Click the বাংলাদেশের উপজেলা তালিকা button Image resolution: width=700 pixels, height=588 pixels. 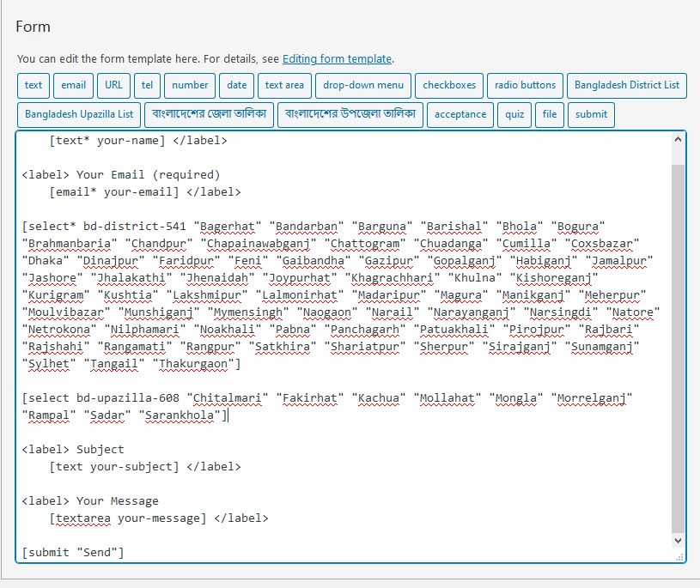pyautogui.click(x=350, y=115)
